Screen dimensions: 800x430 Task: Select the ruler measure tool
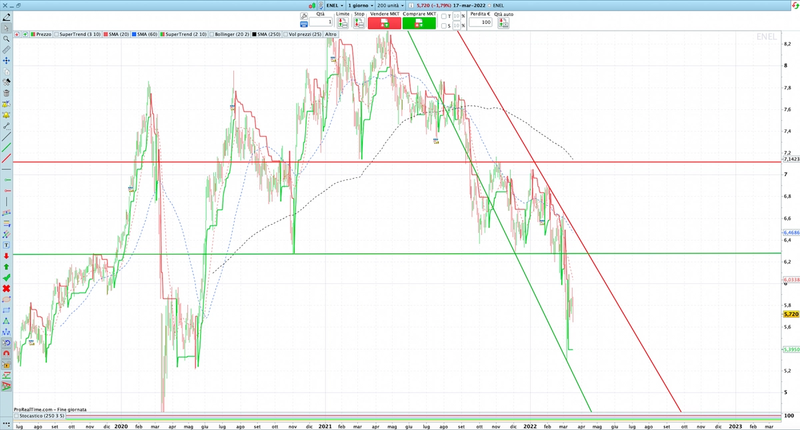(6, 49)
